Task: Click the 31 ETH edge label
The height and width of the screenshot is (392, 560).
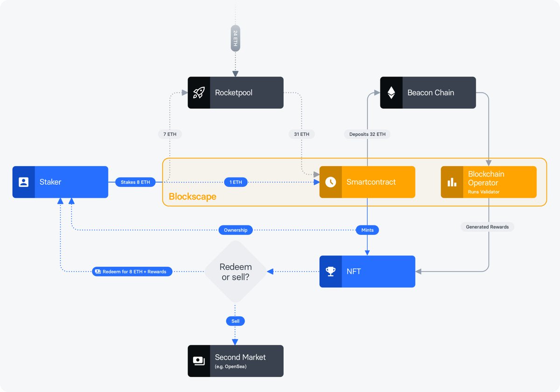Action: pyautogui.click(x=302, y=134)
